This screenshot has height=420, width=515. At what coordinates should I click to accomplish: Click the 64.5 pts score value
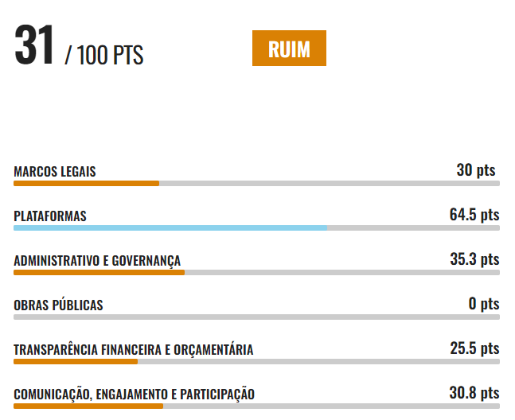click(x=474, y=215)
